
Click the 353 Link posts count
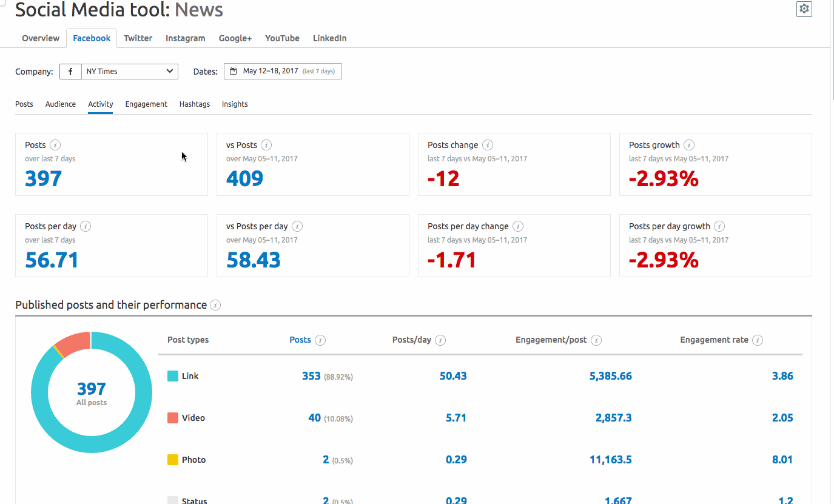click(311, 376)
